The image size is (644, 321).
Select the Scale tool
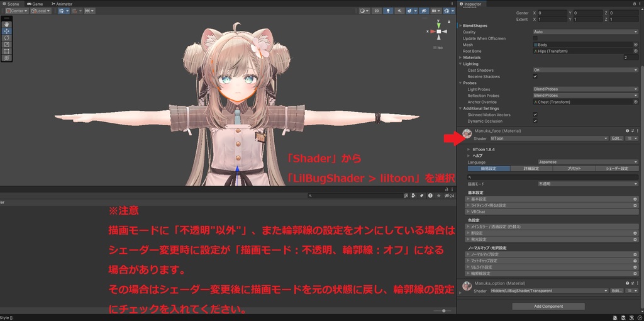pyautogui.click(x=7, y=45)
